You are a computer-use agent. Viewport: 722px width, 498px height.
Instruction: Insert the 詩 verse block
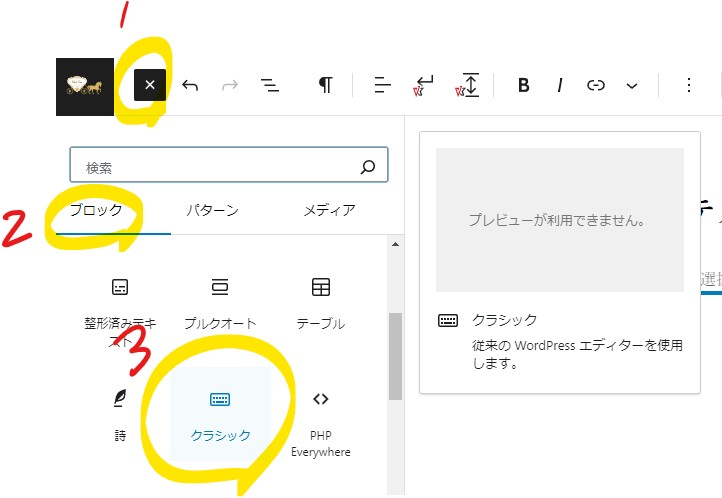(x=120, y=415)
